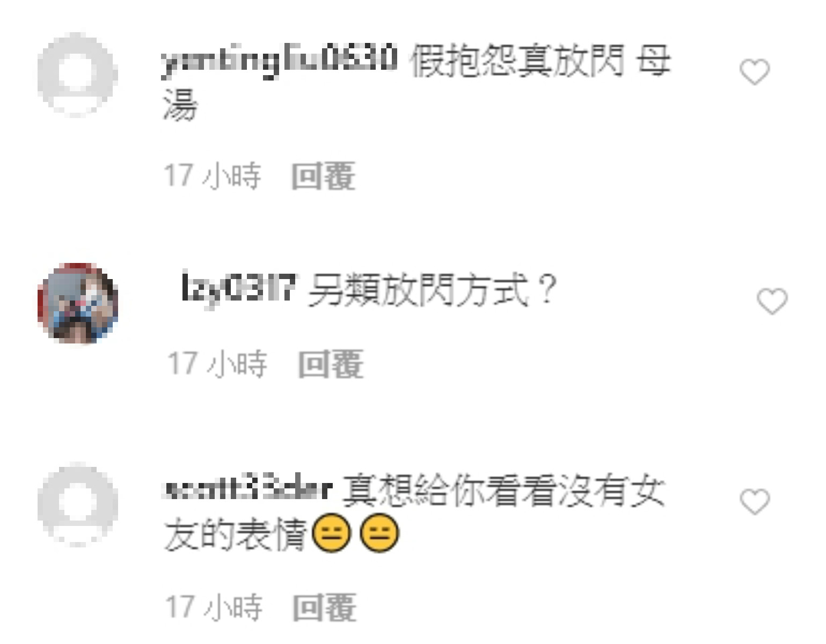Click the 17 小時 timestamp under yentingliu0630
Image resolution: width=826 pixels, height=644 pixels.
[x=213, y=175]
